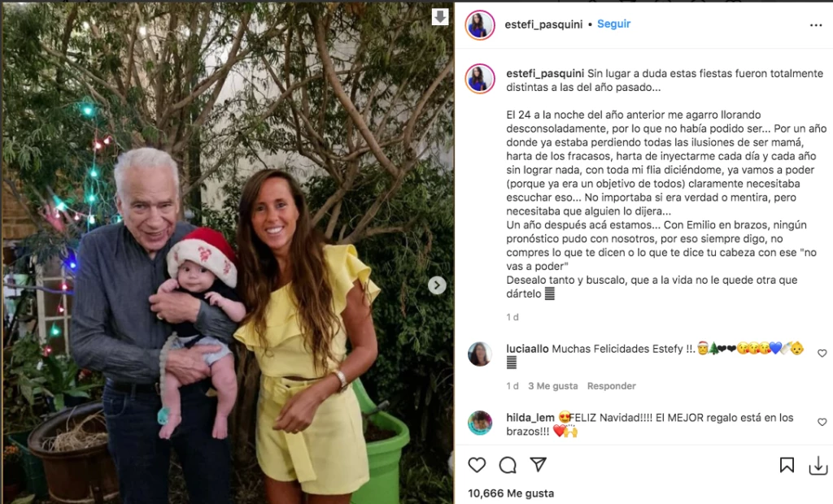Go to next photo with carousel arrow
This screenshot has width=833, height=504.
pos(437,285)
